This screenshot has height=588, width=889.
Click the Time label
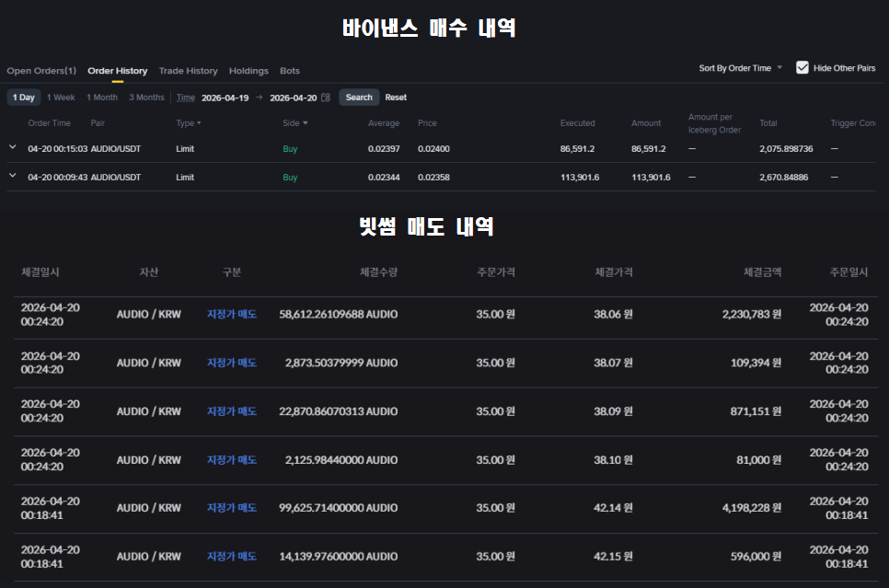pyautogui.click(x=185, y=98)
